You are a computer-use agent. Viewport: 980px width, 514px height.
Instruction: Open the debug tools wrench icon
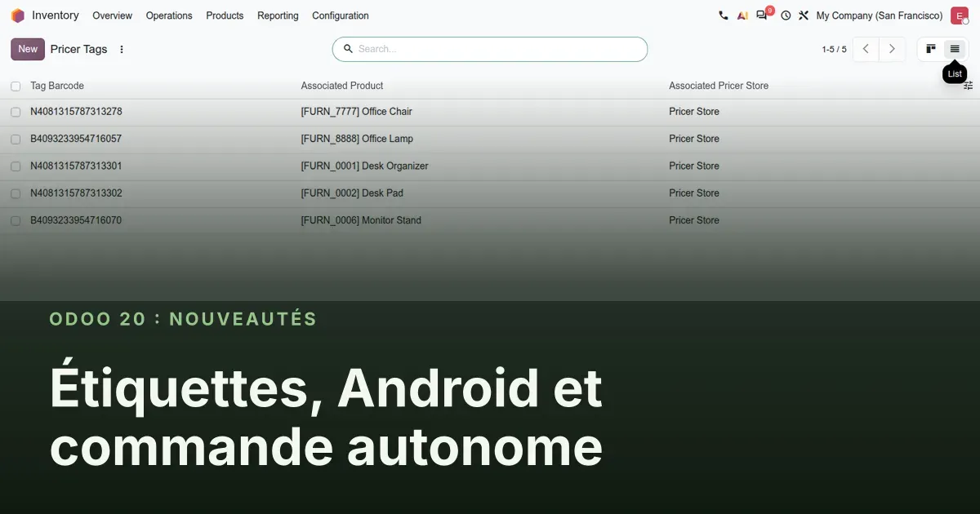(804, 16)
